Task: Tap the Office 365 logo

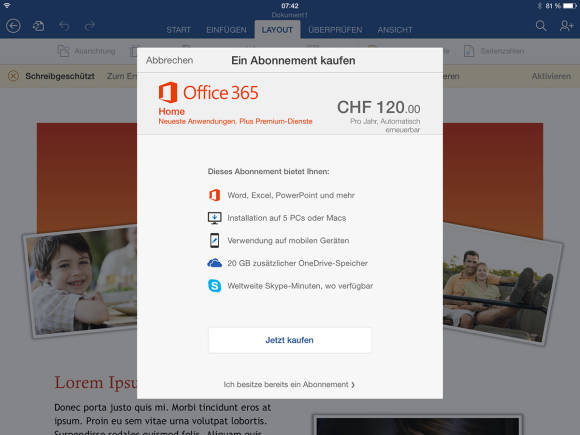Action: click(x=209, y=92)
